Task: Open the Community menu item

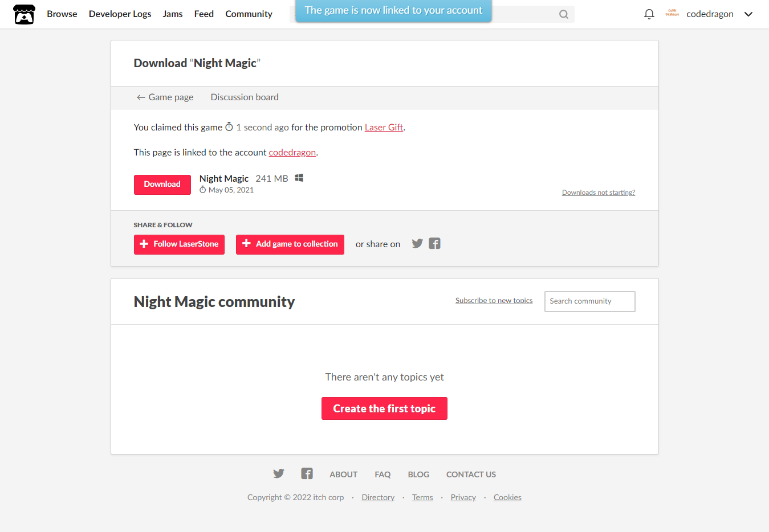Action: pyautogui.click(x=249, y=14)
